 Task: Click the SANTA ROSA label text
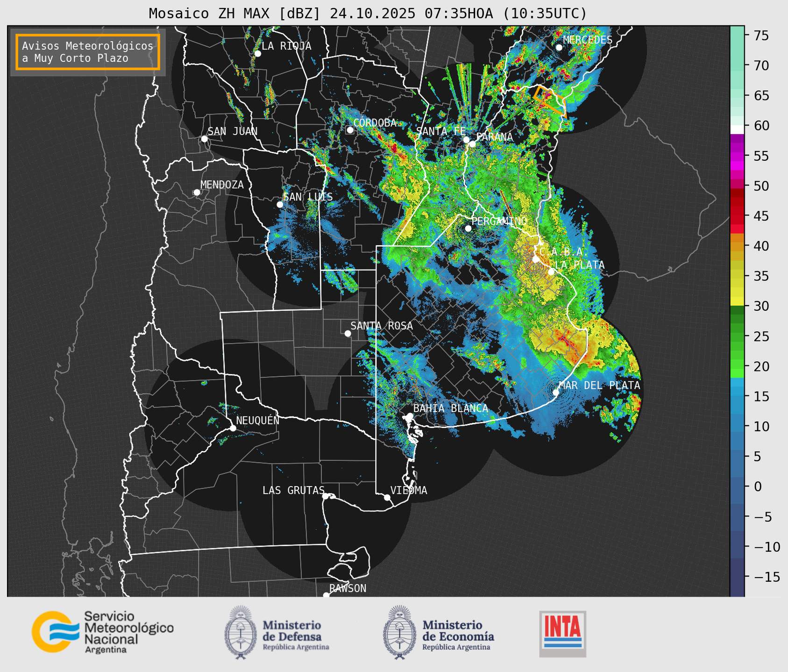tap(382, 326)
